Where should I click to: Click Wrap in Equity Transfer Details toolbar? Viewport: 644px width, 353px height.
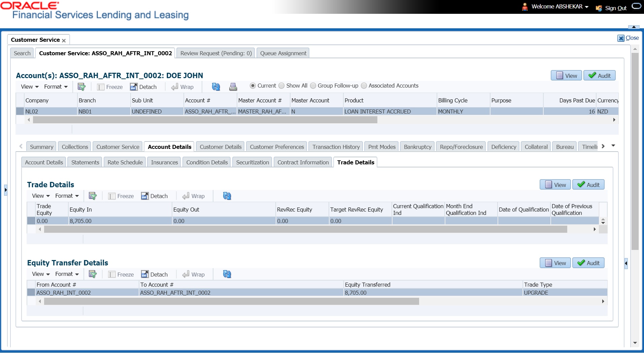(194, 275)
